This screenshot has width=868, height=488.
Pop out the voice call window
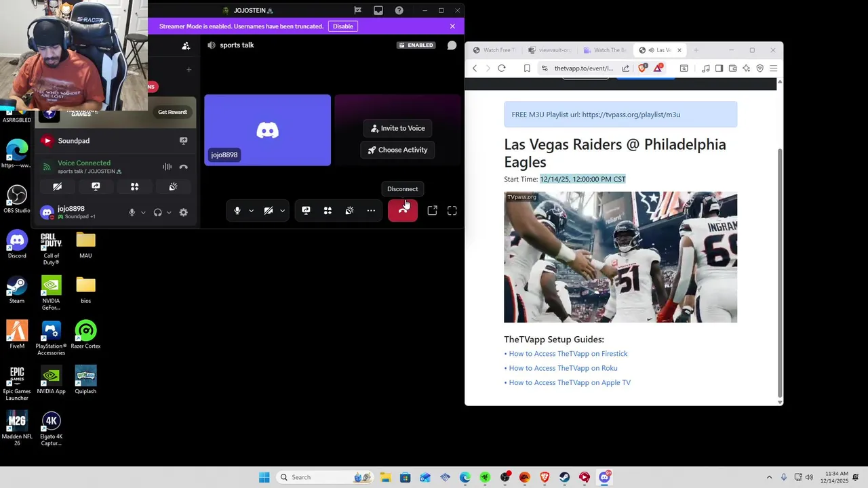(x=432, y=211)
